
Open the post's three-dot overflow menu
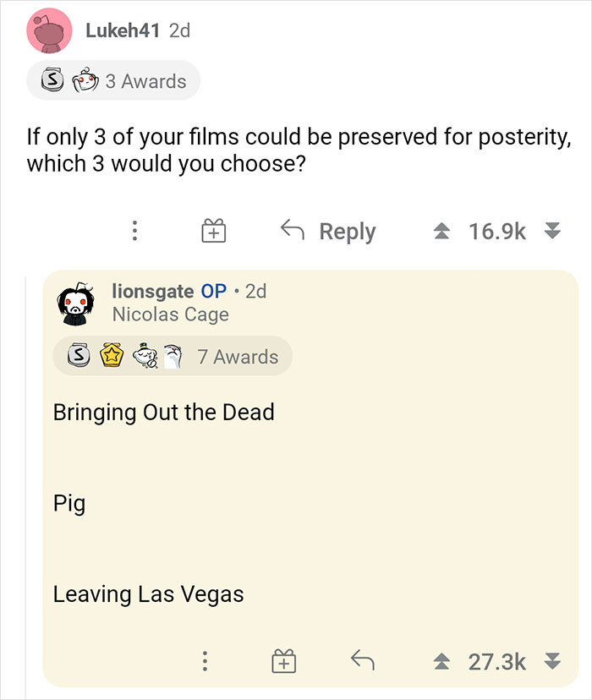pos(134,231)
